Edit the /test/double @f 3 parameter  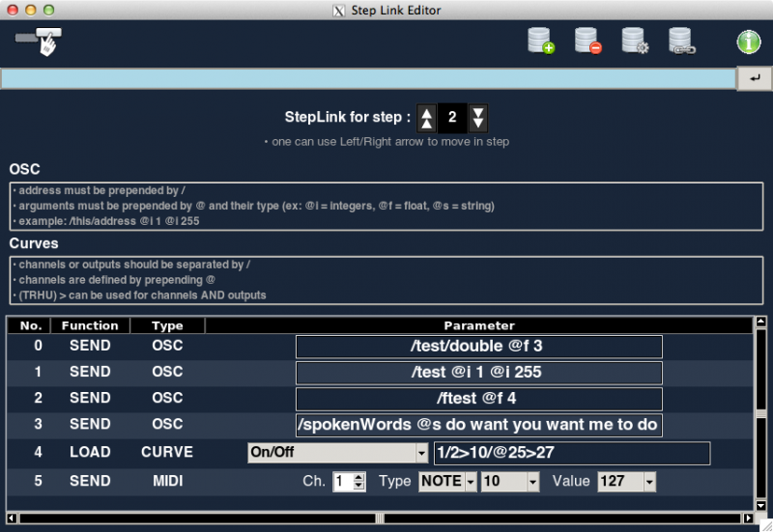[478, 347]
